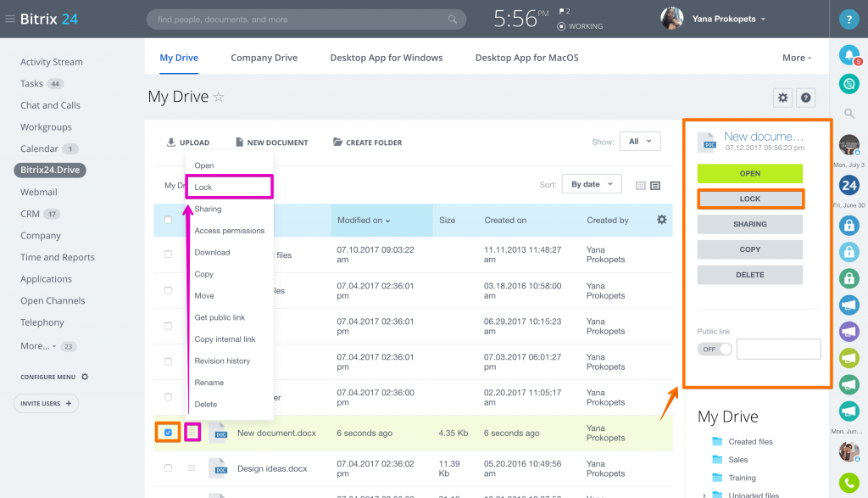Click the green phone call icon
868x498 pixels.
coord(849,483)
